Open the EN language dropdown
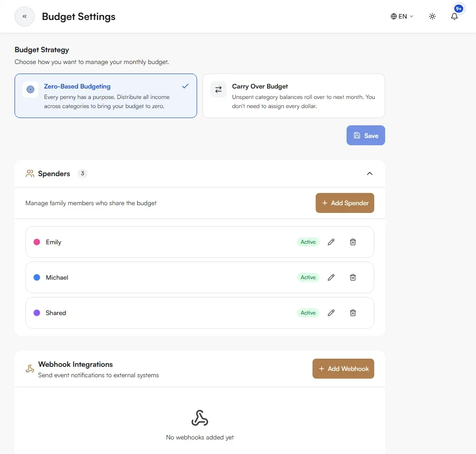The image size is (476, 454). pyautogui.click(x=402, y=16)
